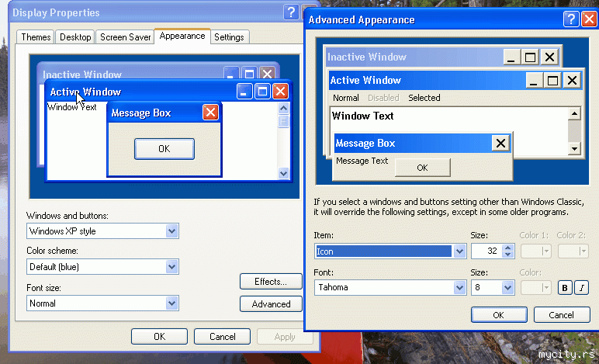Open the Color 1 swatch picker
Viewport: 599px width, 364px height.
pos(536,251)
